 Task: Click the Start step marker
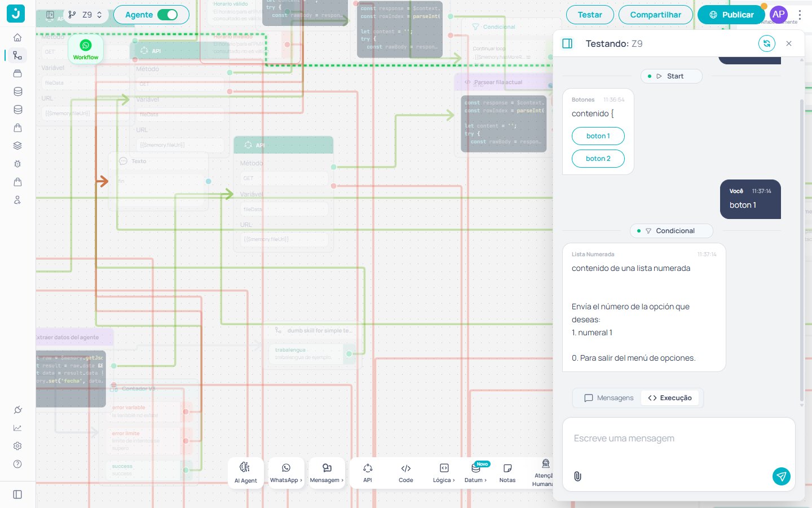pos(671,76)
